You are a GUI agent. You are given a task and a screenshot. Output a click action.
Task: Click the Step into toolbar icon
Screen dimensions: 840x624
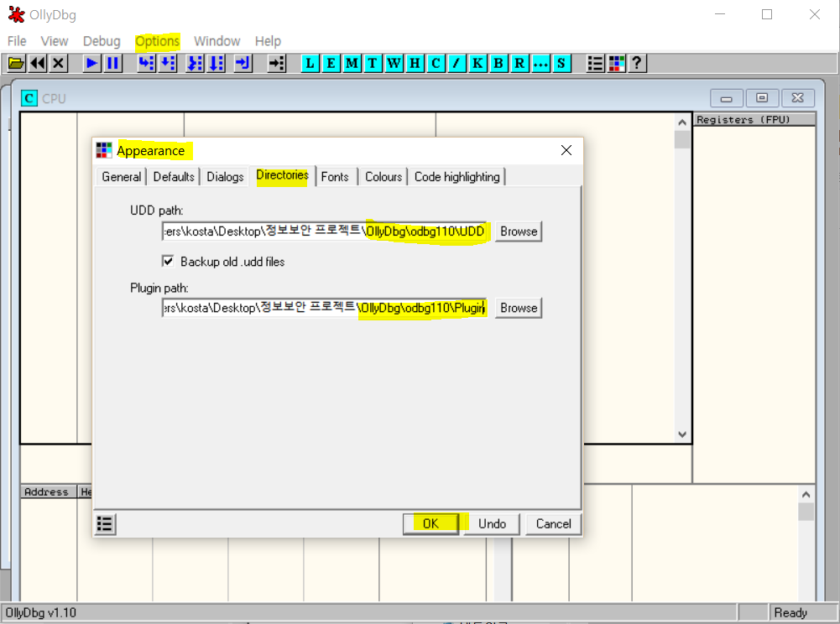pyautogui.click(x=146, y=63)
